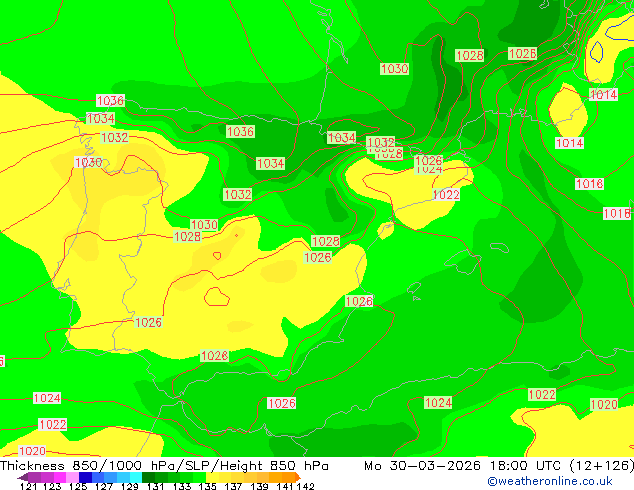Click the date 'Mo 30-03-2026 18:00 UTC'
Screen dimensions: 634x490
coord(462,466)
